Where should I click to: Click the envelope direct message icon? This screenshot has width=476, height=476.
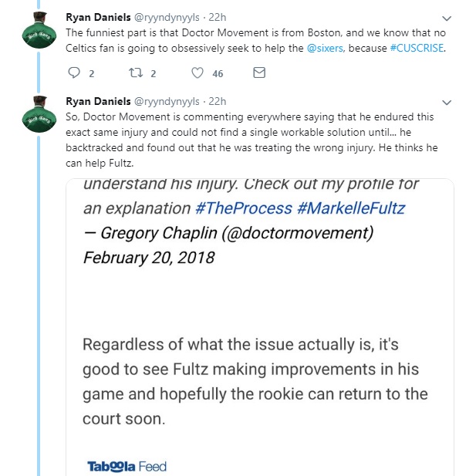[x=259, y=73]
